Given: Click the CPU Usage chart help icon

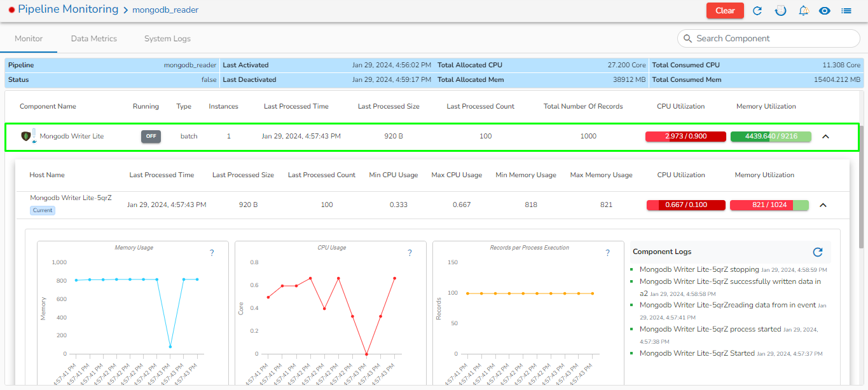Looking at the screenshot, I should pyautogui.click(x=410, y=253).
